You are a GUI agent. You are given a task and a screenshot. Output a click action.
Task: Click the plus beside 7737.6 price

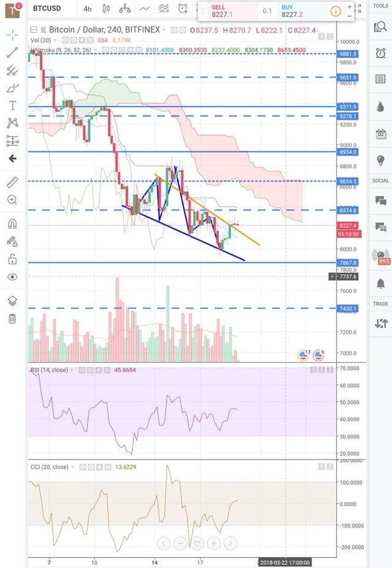pyautogui.click(x=332, y=277)
